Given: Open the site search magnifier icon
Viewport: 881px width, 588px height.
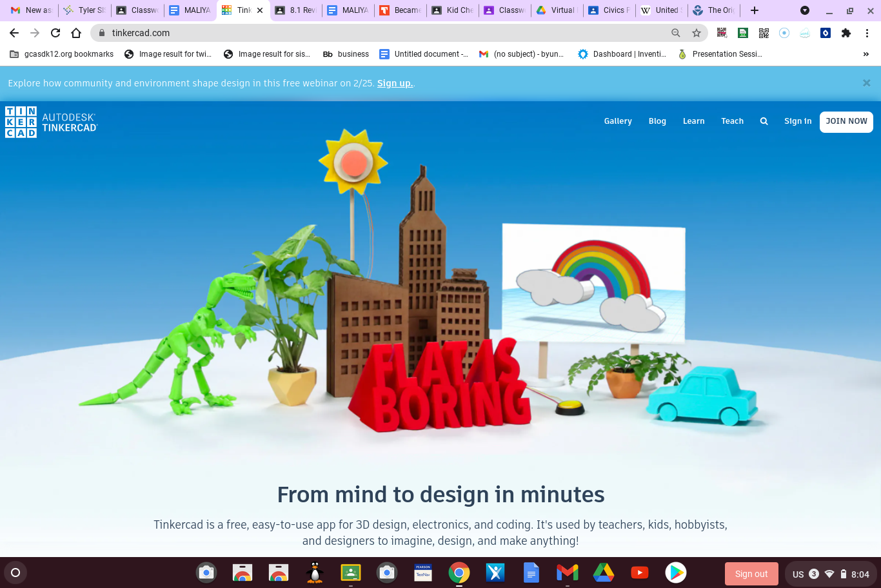Looking at the screenshot, I should click(x=764, y=121).
